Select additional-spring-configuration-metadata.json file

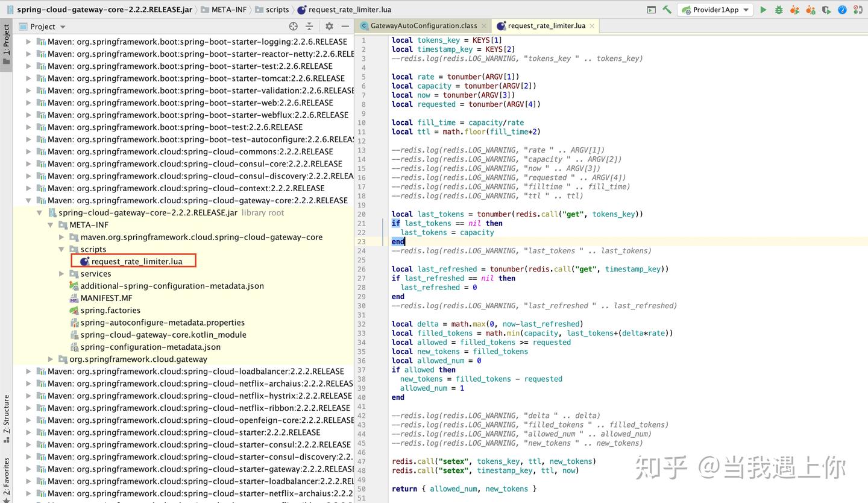click(172, 286)
